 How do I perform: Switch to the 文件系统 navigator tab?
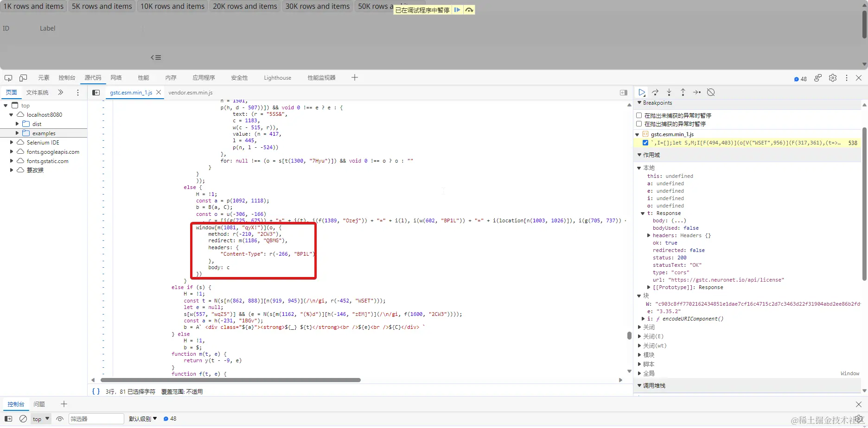pos(38,93)
